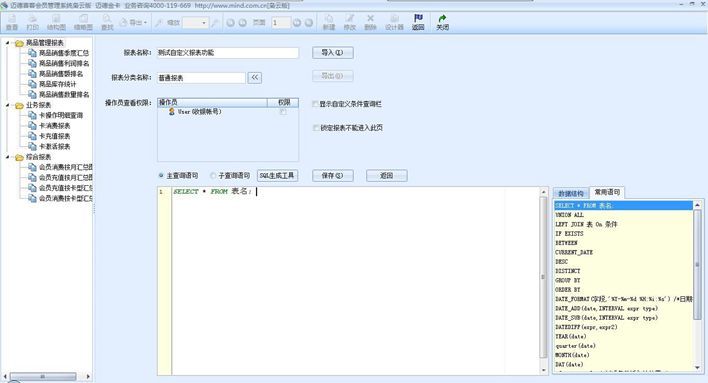
Task: Collapse the 综合报表 tree node
Action: [x=7, y=157]
